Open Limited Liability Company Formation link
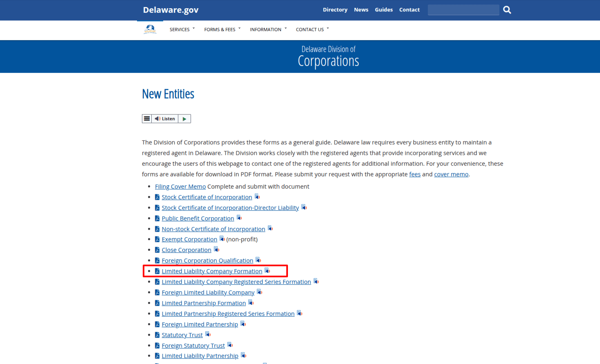The height and width of the screenshot is (364, 600). [x=212, y=271]
